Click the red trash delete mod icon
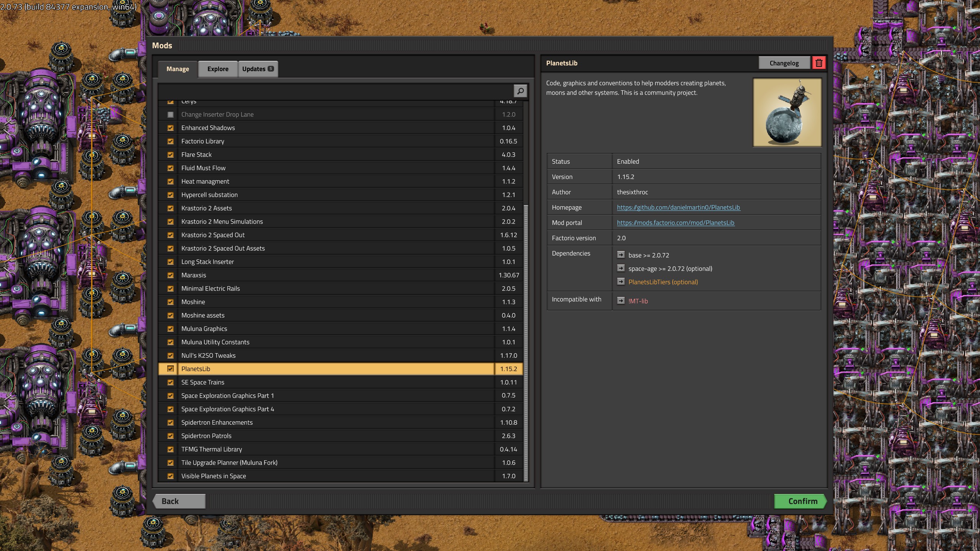Image resolution: width=980 pixels, height=551 pixels. [x=819, y=63]
